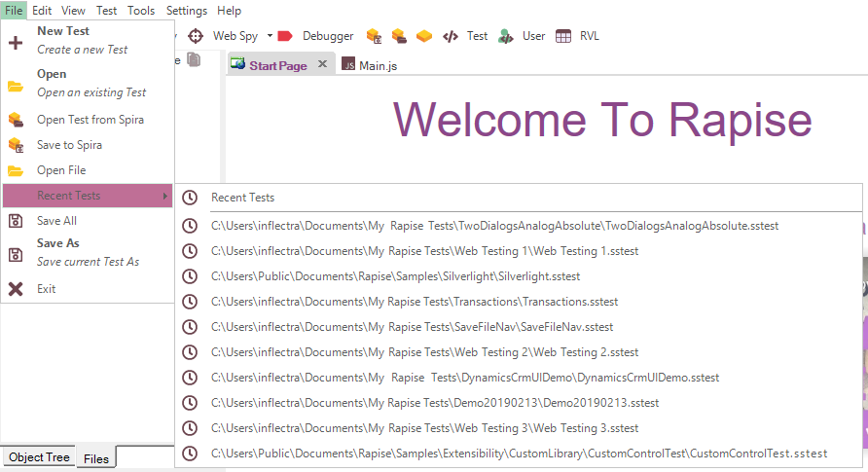Click the Save As disk icon

(x=16, y=255)
